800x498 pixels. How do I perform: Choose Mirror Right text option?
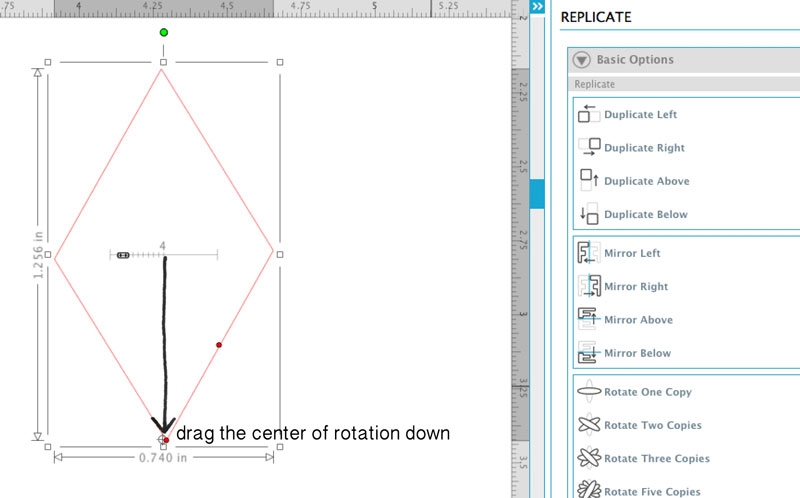[x=636, y=286]
